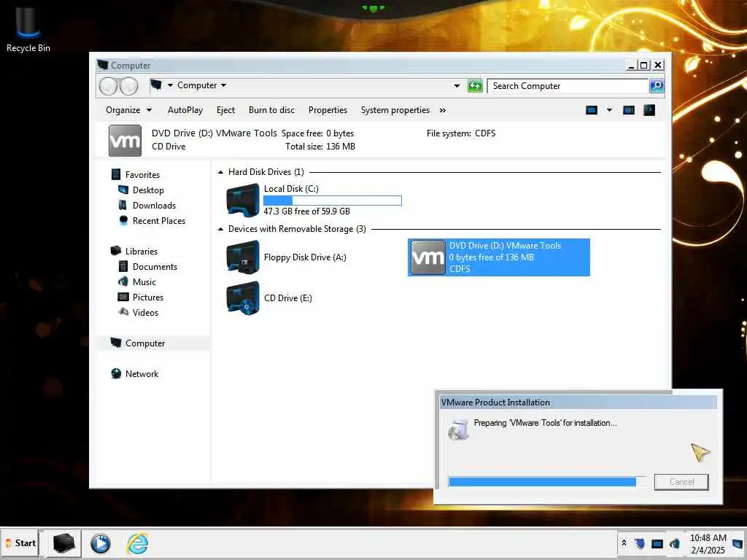The height and width of the screenshot is (560, 747).
Task: Cancel the VMware Tools installation
Action: coord(681,482)
